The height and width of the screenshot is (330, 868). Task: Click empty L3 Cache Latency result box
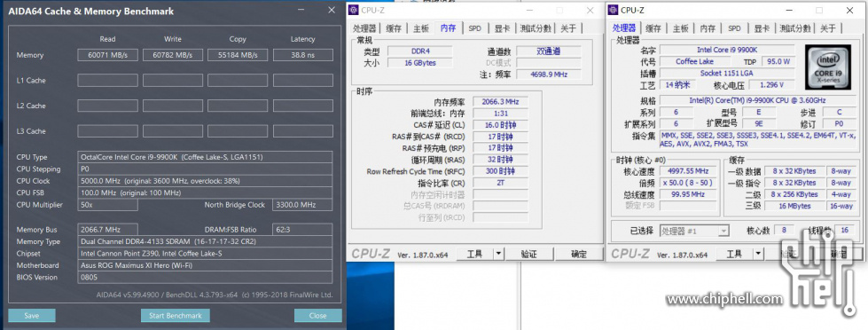303,131
